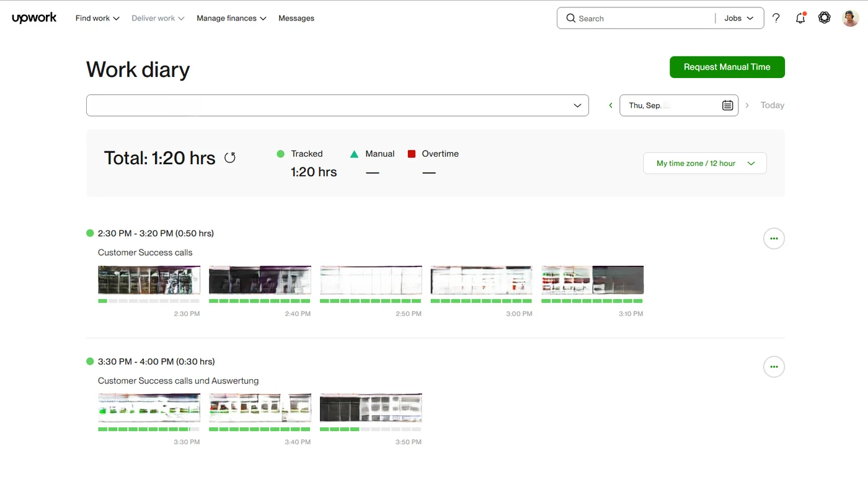Go to the next day arrow
868x495 pixels.
tap(747, 105)
